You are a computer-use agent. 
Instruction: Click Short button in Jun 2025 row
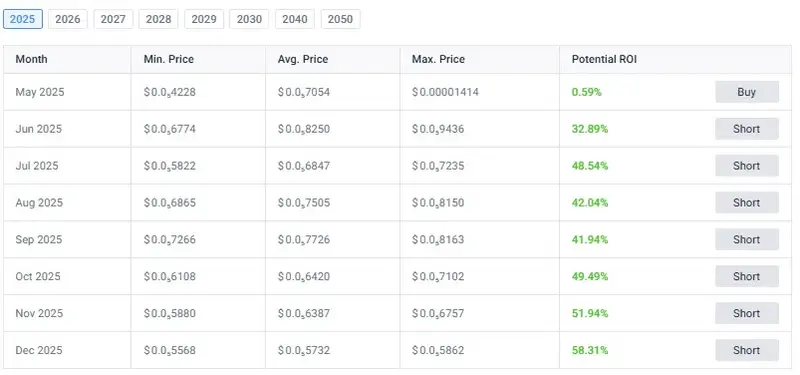point(747,129)
